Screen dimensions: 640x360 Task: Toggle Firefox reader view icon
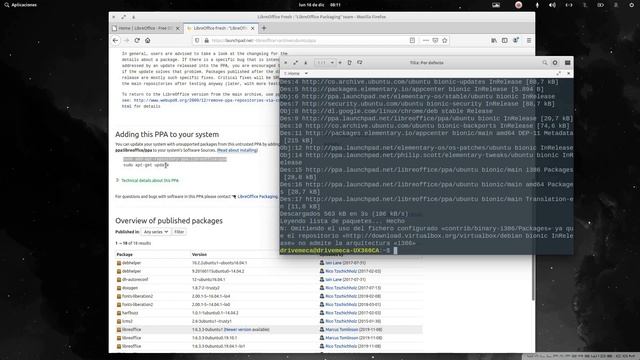point(412,40)
